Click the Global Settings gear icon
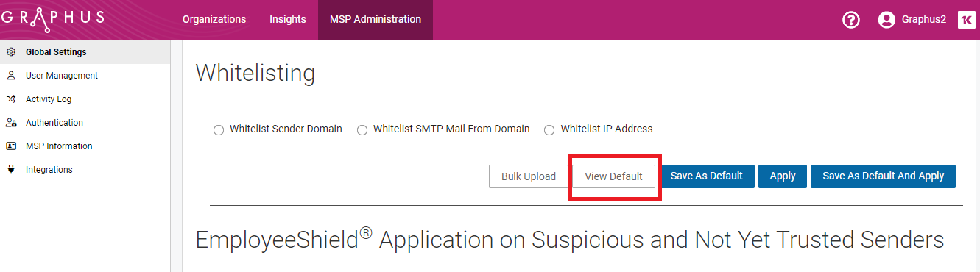This screenshot has height=272, width=980. pyautogui.click(x=10, y=52)
